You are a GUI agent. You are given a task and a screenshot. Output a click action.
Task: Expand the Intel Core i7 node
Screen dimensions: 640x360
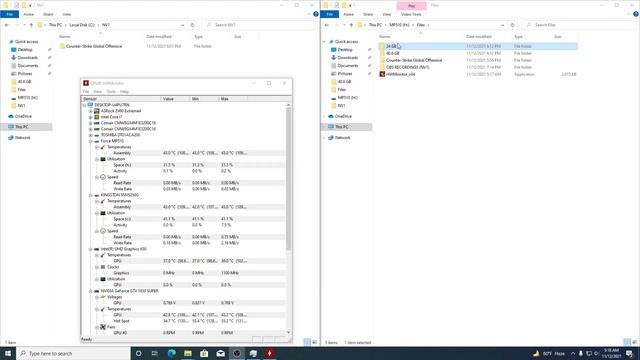coord(91,117)
